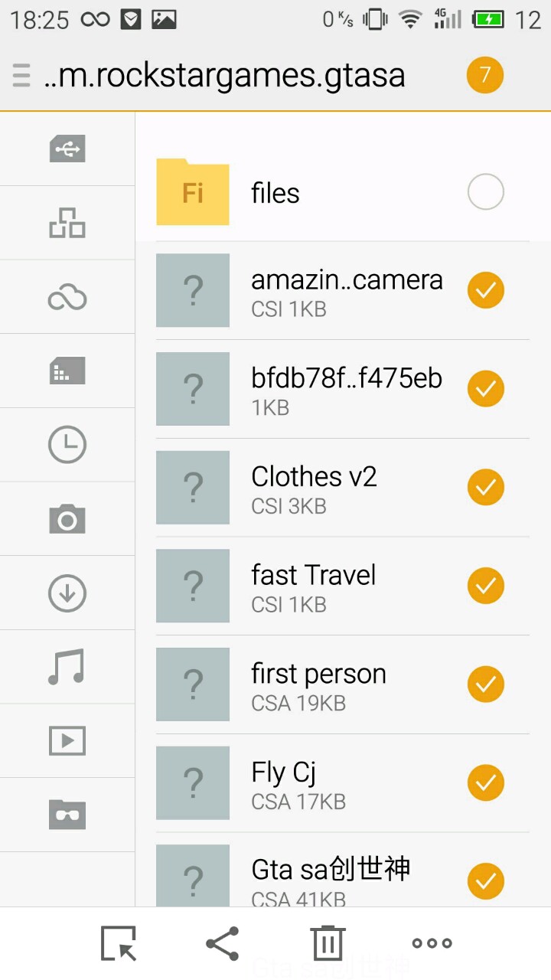Screen dimensions: 551x980
Task: Open more options three-dot menu
Action: pos(432,943)
